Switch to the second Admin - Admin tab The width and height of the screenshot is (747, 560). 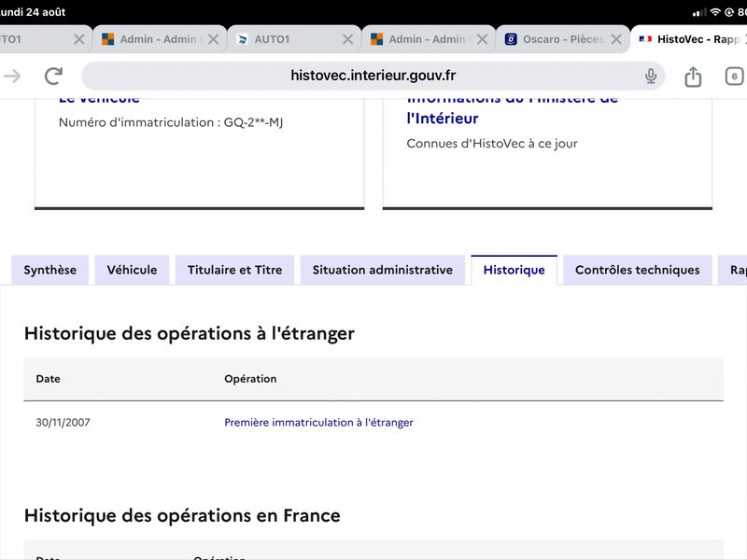click(x=429, y=39)
